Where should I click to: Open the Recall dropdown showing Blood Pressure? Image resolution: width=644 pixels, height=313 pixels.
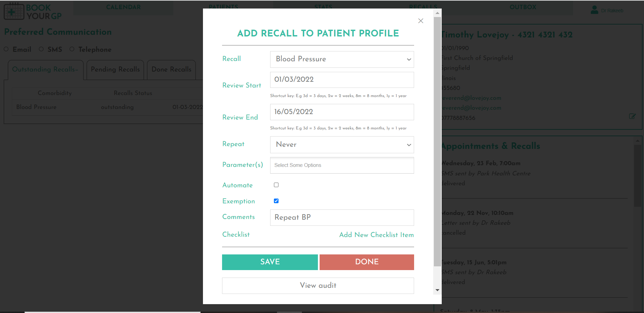[x=341, y=59]
